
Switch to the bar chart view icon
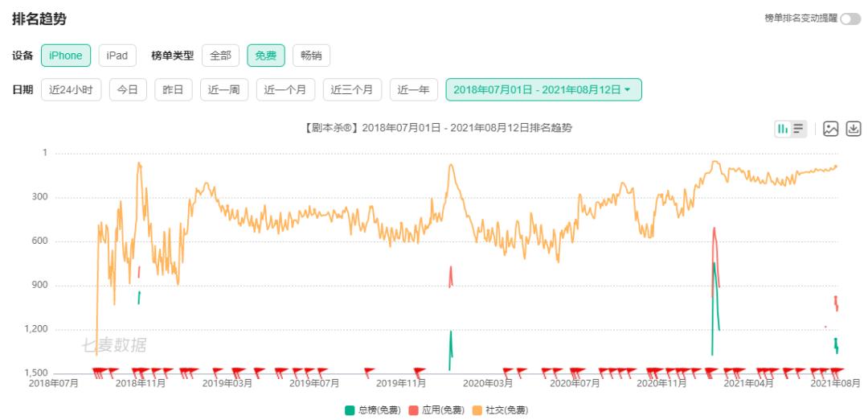click(x=783, y=129)
